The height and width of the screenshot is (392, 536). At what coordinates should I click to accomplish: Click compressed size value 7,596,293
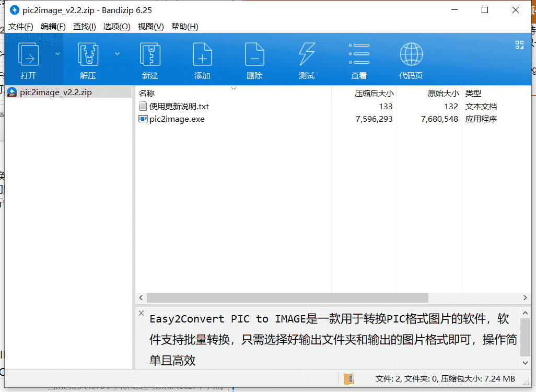click(374, 119)
